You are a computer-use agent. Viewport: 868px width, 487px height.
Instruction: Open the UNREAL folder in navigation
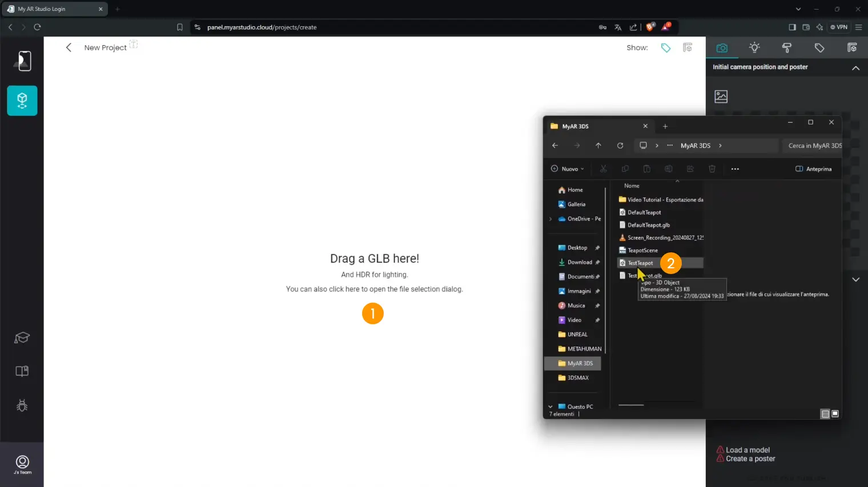(x=573, y=334)
